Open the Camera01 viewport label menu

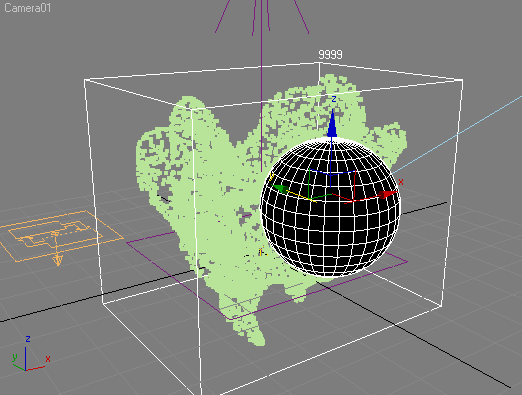click(x=27, y=8)
